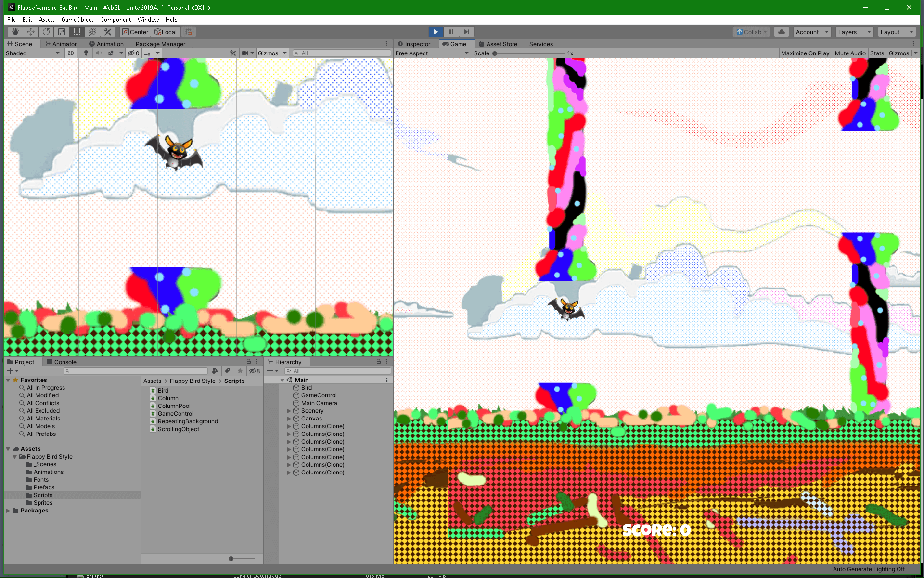Toggle Maximize On Play

(x=805, y=53)
